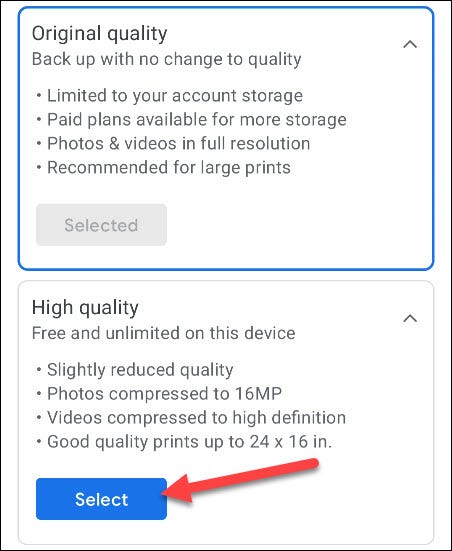Image resolution: width=452 pixels, height=551 pixels.
Task: Click 'Free and unlimited on this device' subtitle
Action: pos(163,333)
